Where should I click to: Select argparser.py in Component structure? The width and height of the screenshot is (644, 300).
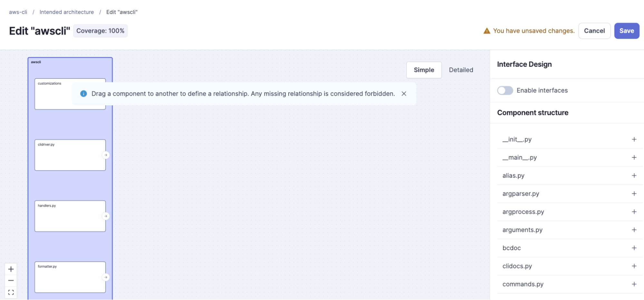click(521, 193)
